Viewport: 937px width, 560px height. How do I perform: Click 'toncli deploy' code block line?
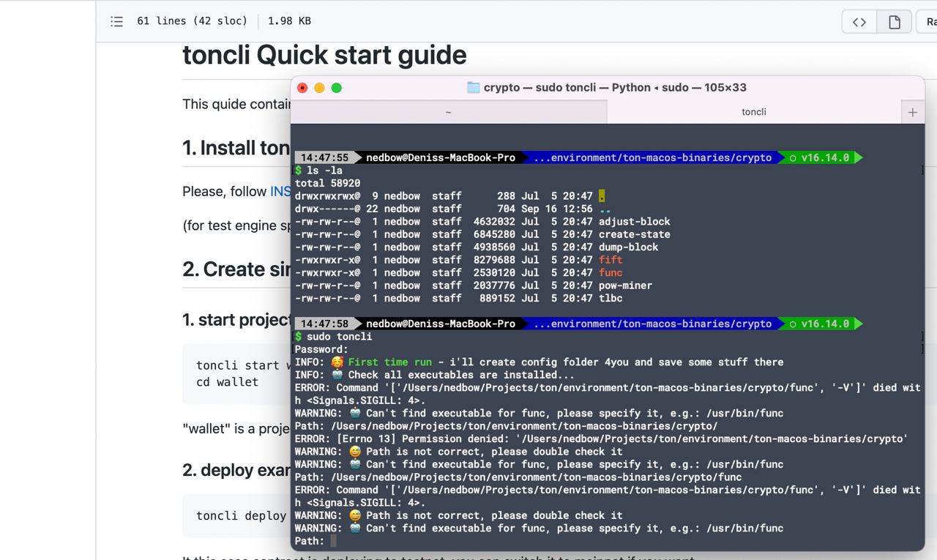(x=243, y=515)
